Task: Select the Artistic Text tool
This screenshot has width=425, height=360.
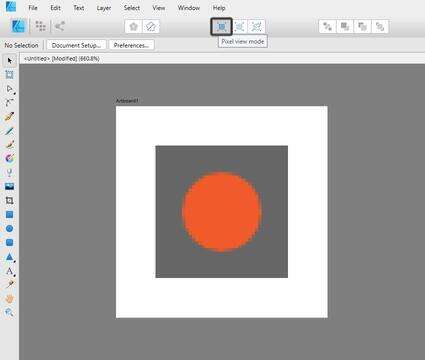Action: (9, 271)
